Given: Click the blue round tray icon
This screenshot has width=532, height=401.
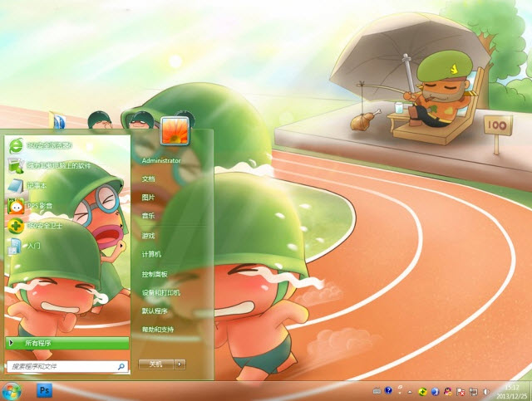Looking at the screenshot, I should (x=435, y=392).
